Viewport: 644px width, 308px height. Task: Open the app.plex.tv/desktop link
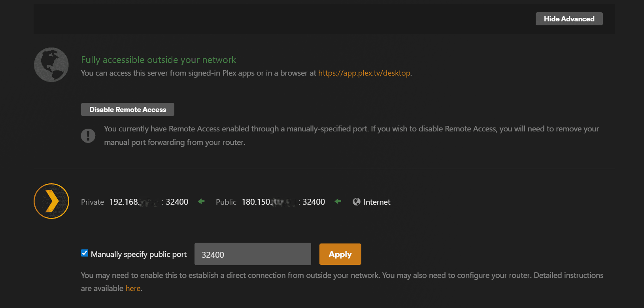[364, 73]
